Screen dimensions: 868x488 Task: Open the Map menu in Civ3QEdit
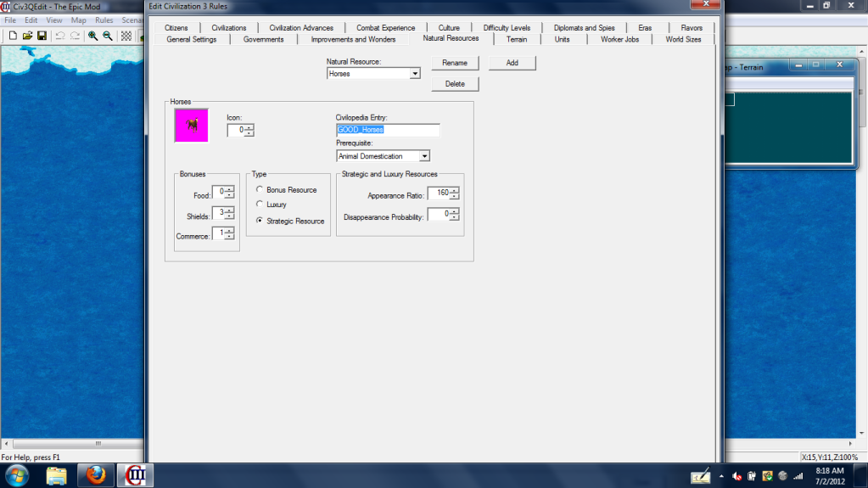click(x=78, y=20)
